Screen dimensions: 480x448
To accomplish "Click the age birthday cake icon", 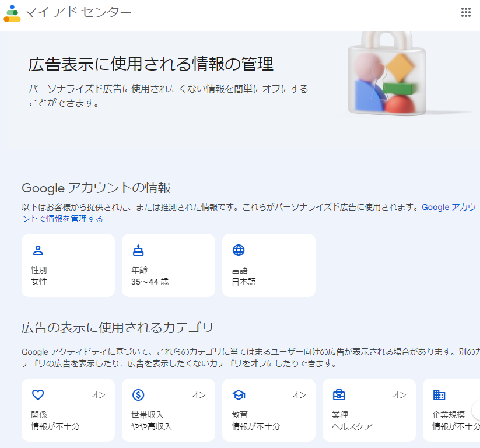I will coord(138,250).
